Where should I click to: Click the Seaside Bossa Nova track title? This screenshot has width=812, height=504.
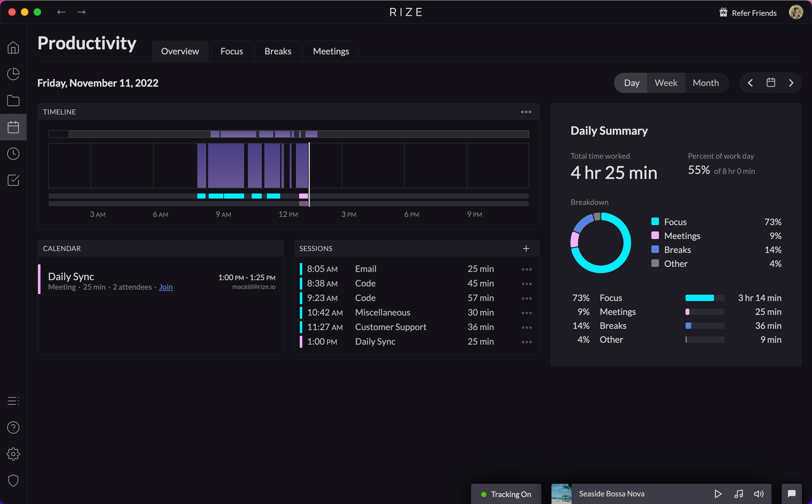pos(612,494)
